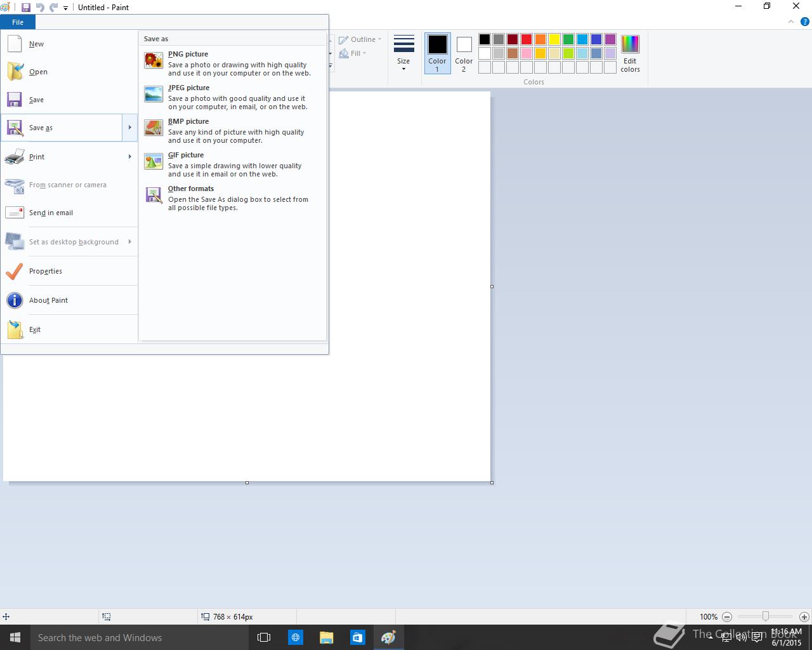812x650 pixels.
Task: Collapse the ribbon with the chevron
Action: coord(790,22)
